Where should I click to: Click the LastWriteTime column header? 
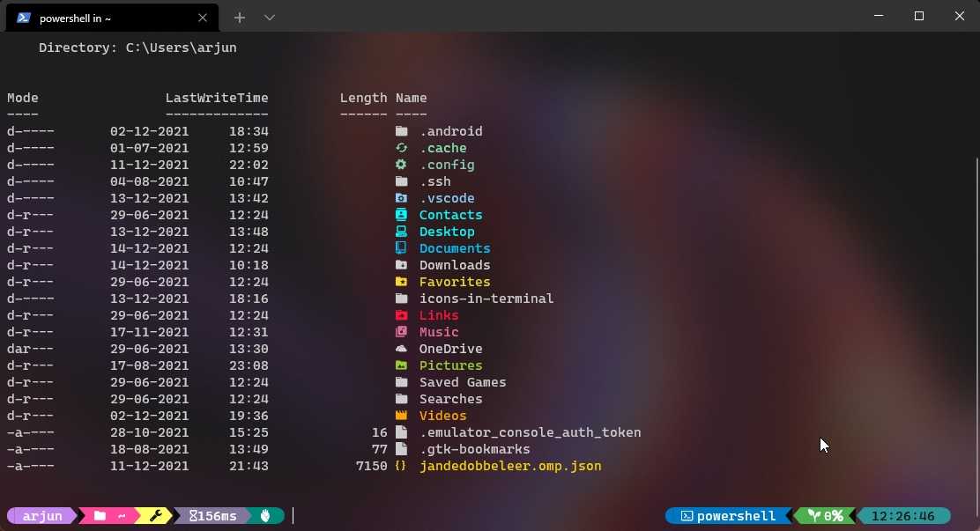(x=217, y=98)
